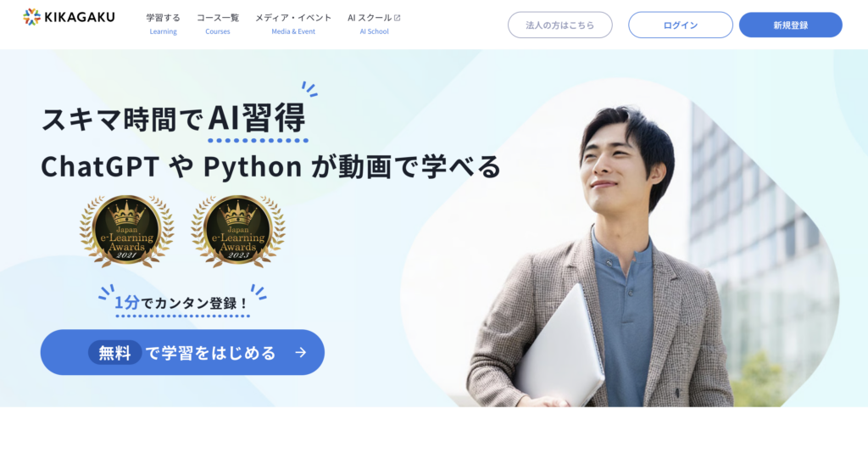Viewport: 868px width, 470px height.
Task: Click the Courses English sublabel in navigation
Action: coord(218,31)
